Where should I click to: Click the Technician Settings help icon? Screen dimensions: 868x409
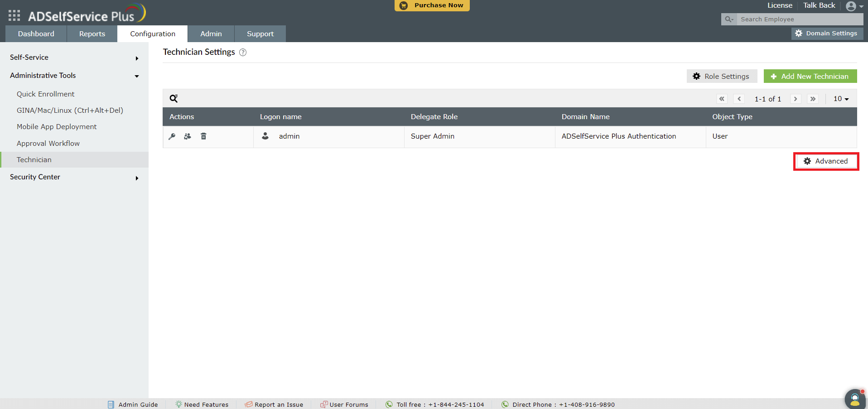[x=243, y=53]
